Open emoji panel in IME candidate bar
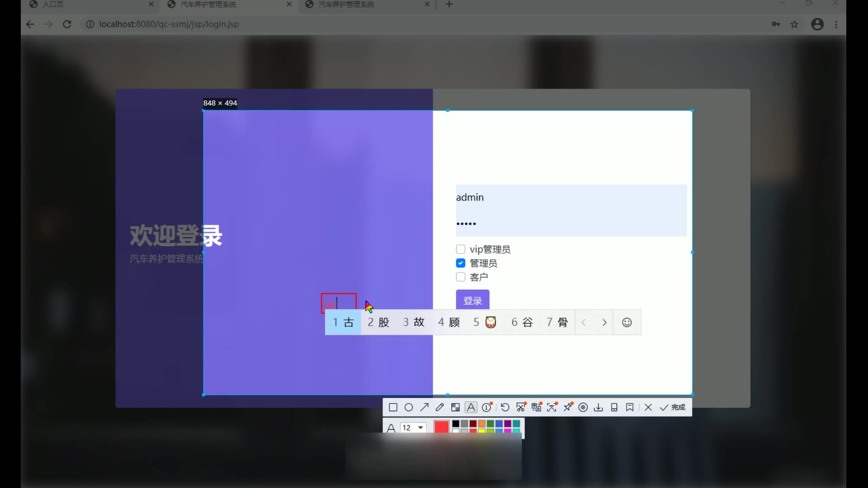The height and width of the screenshot is (488, 868). (x=627, y=323)
